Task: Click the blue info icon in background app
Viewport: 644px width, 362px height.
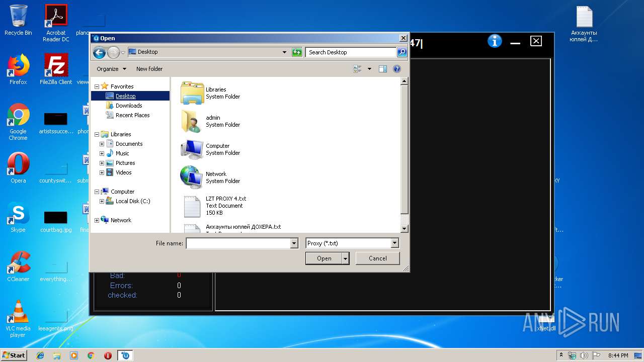Action: [x=495, y=41]
